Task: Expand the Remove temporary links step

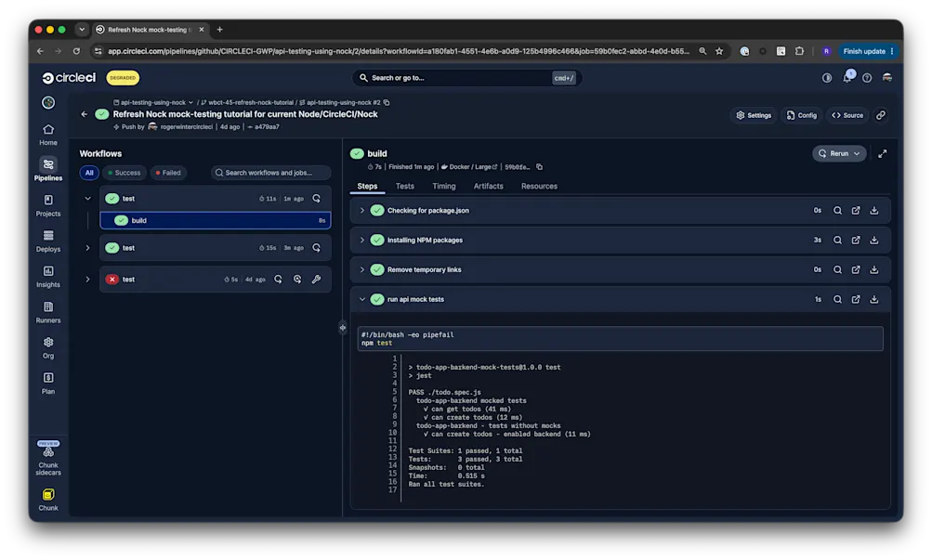Action: tap(362, 269)
